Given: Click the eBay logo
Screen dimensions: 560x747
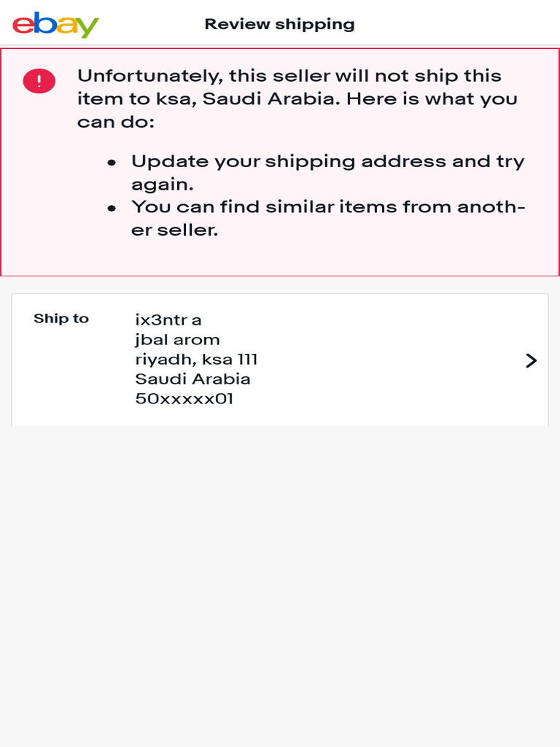Looking at the screenshot, I should (55, 24).
